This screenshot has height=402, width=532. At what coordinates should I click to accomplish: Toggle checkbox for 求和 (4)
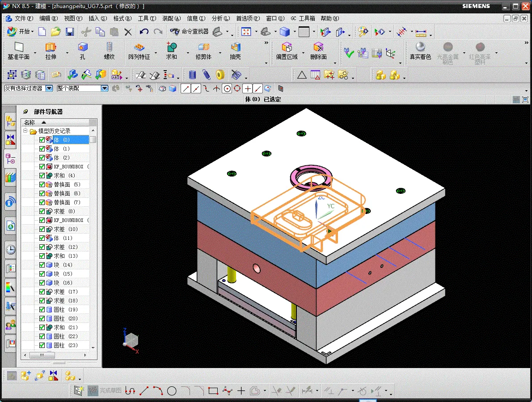click(x=42, y=176)
